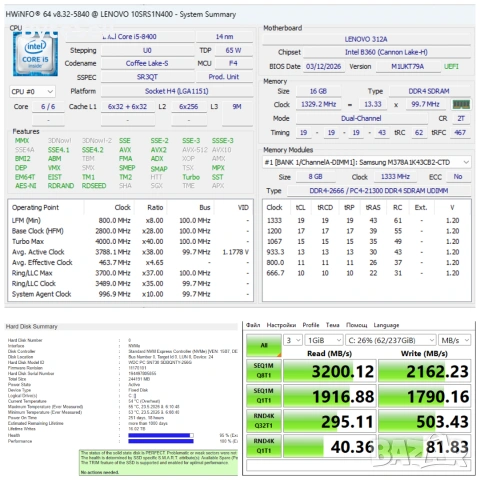Click the Intel B360 chipset field
The width and height of the screenshot is (480, 480).
click(x=386, y=52)
